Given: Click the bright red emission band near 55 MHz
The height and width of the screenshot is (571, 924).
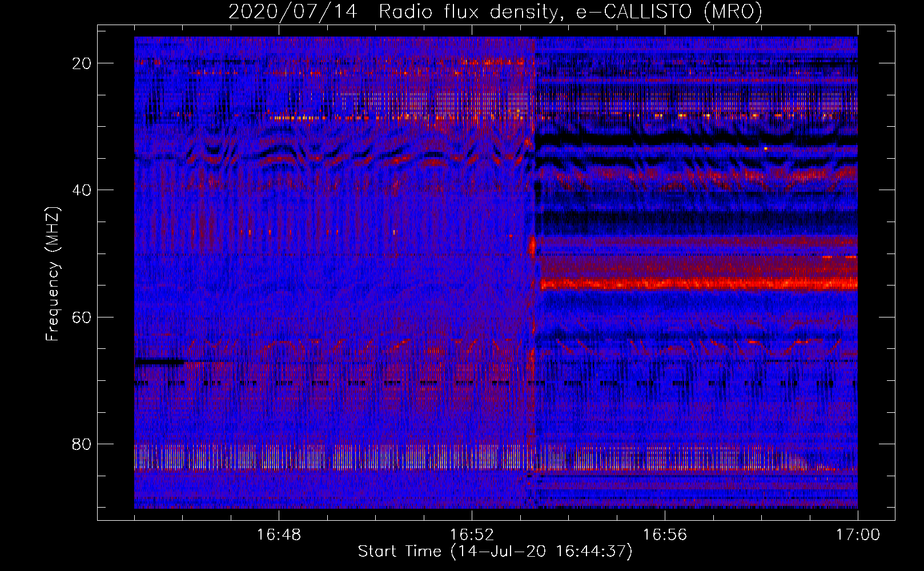Looking at the screenshot, I should [x=699, y=283].
